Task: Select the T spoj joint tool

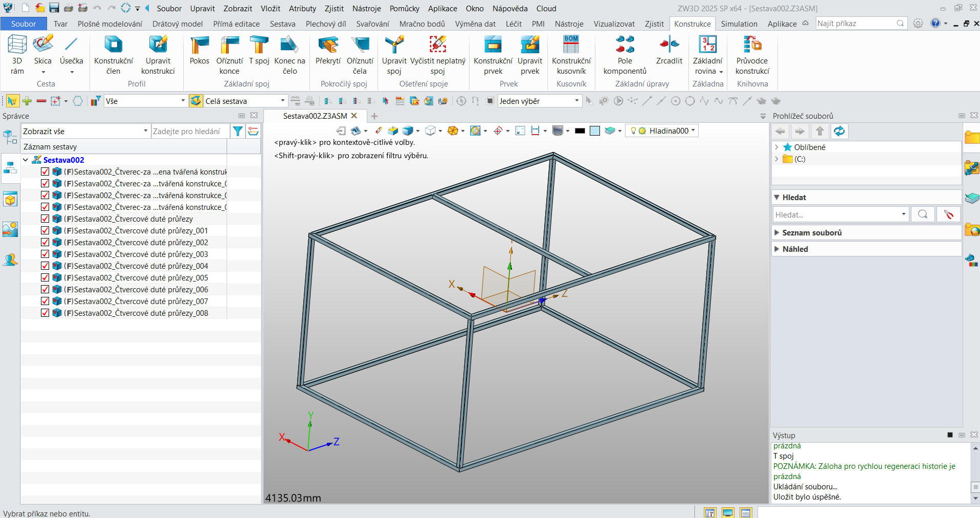Action: [259, 50]
